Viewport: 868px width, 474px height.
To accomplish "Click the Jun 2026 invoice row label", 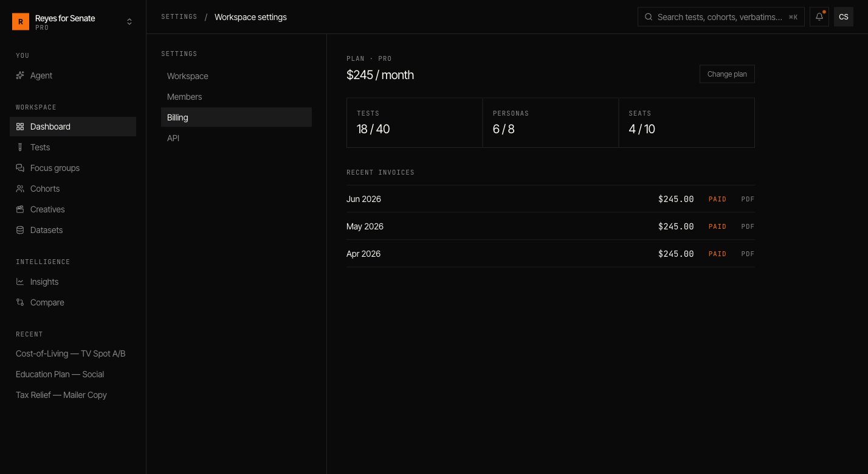I will [x=363, y=199].
